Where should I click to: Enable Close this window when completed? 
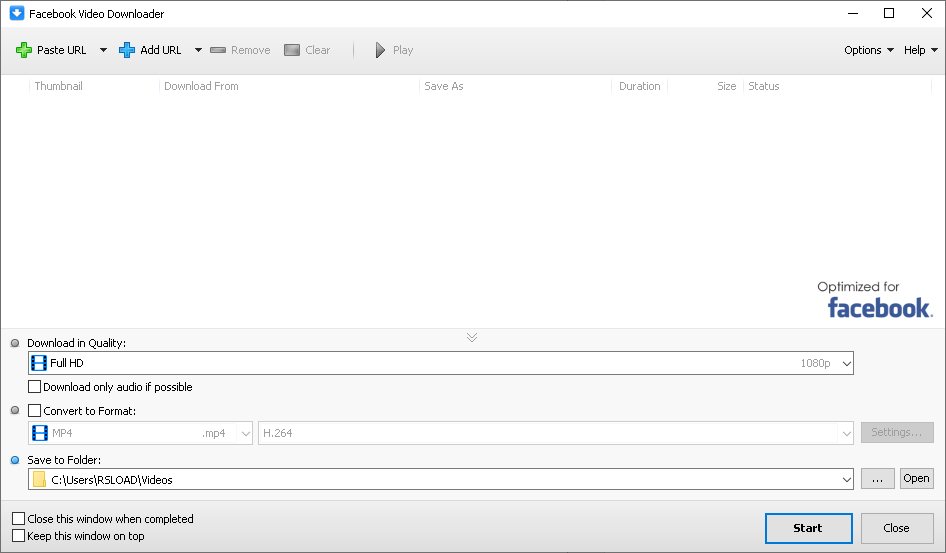(19, 519)
